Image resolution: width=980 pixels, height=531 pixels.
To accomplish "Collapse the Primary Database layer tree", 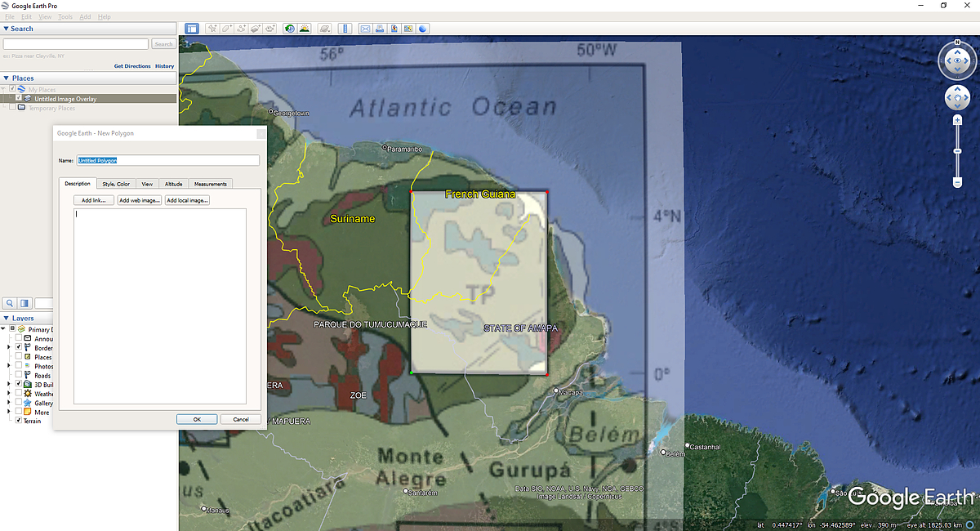I will 3,328.
